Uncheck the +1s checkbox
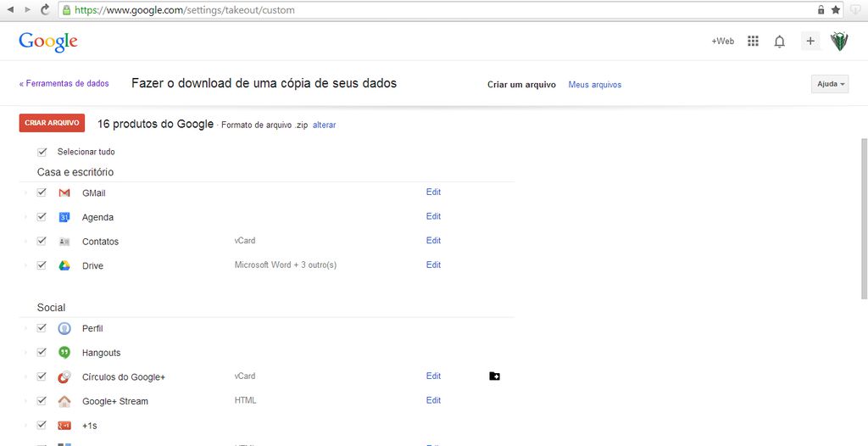The height and width of the screenshot is (446, 868). pos(42,425)
